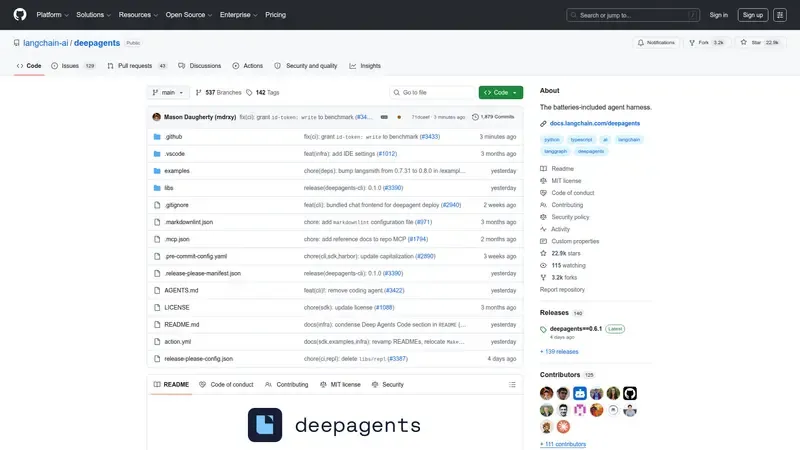Switch to the Actions tab

[x=247, y=66]
